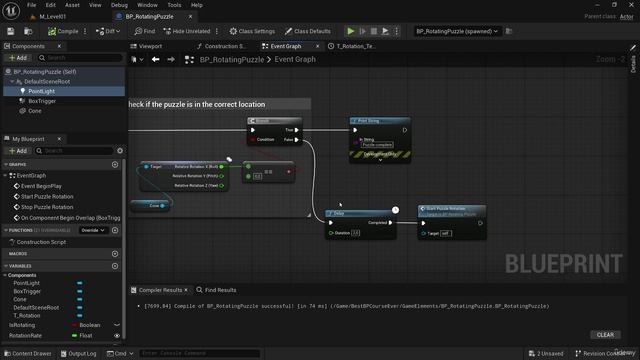Viewport: 640px width, 360px height.
Task: Close the Event Graph tab
Action: point(318,46)
